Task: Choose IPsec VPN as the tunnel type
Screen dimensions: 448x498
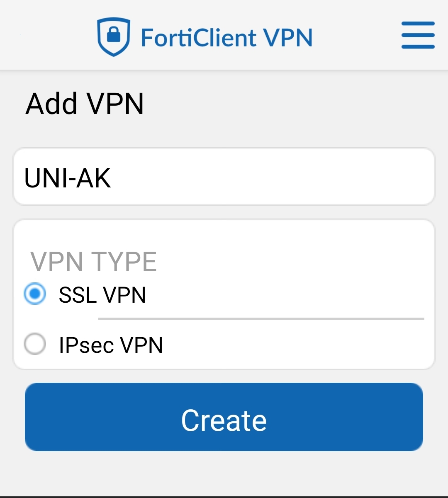Action: point(35,344)
